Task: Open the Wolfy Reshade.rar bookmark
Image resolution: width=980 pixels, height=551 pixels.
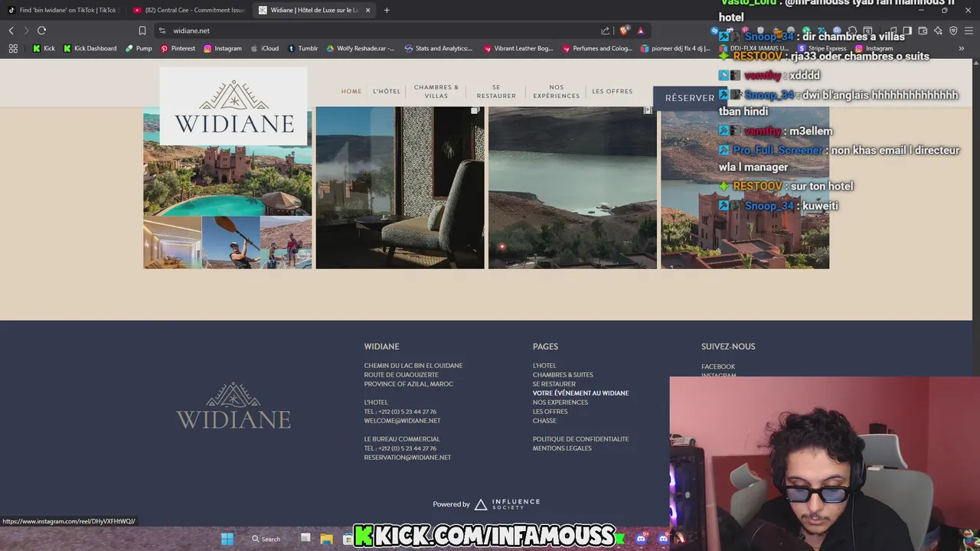Action: tap(361, 48)
